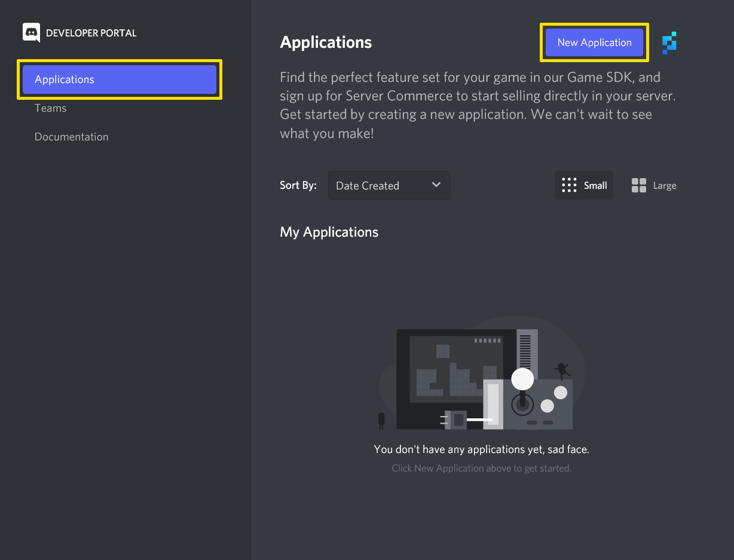Select Applications in the sidebar
This screenshot has height=560, width=734.
tap(120, 79)
